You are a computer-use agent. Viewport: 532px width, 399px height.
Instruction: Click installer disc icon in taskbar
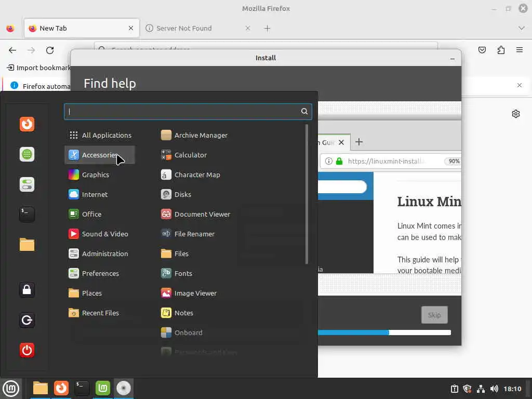click(124, 388)
